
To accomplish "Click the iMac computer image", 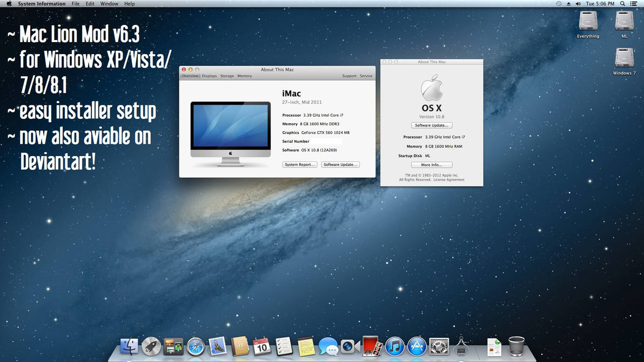I will click(230, 133).
